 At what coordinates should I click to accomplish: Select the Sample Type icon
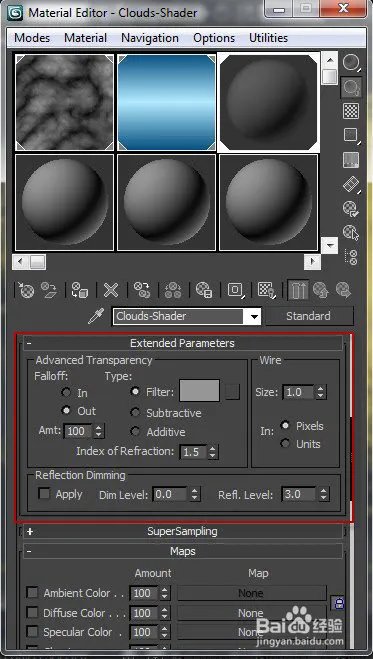click(351, 63)
